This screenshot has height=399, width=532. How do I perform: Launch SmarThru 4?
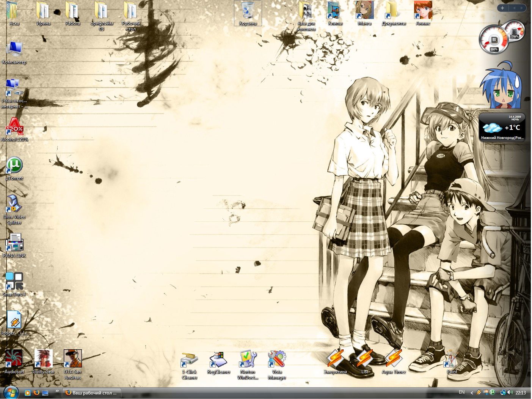tap(14, 284)
